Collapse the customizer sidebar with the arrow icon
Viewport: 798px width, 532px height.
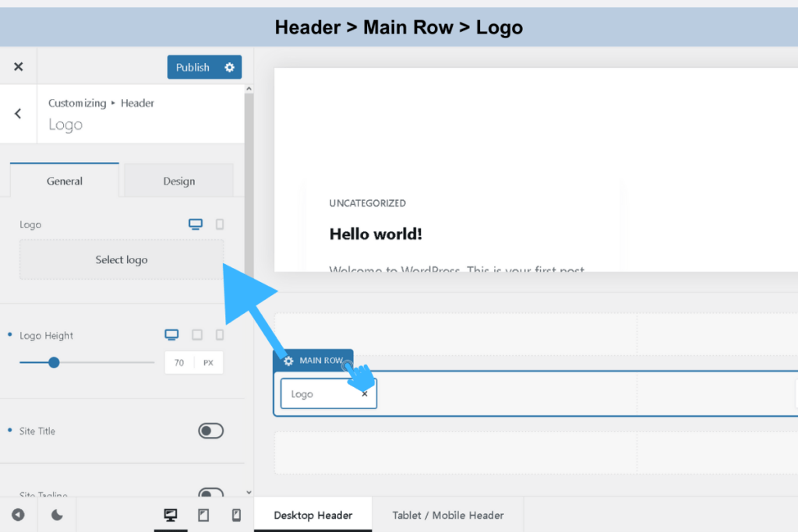tap(19, 515)
